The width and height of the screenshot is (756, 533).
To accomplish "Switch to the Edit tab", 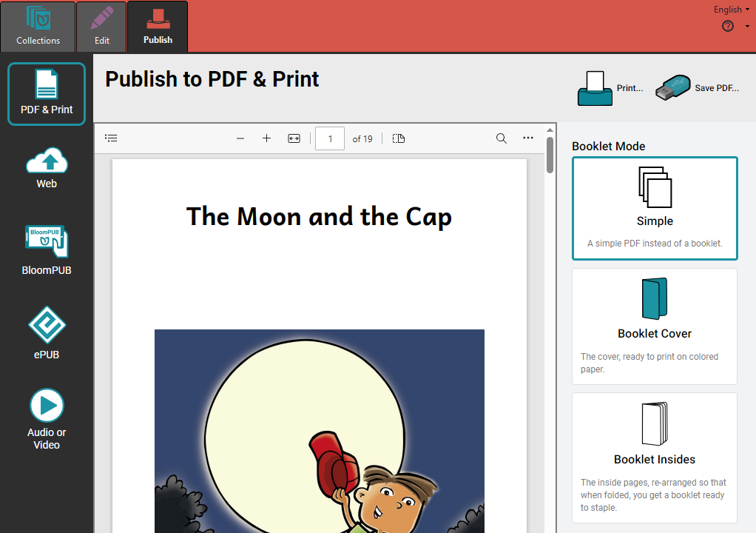I will click(x=102, y=27).
